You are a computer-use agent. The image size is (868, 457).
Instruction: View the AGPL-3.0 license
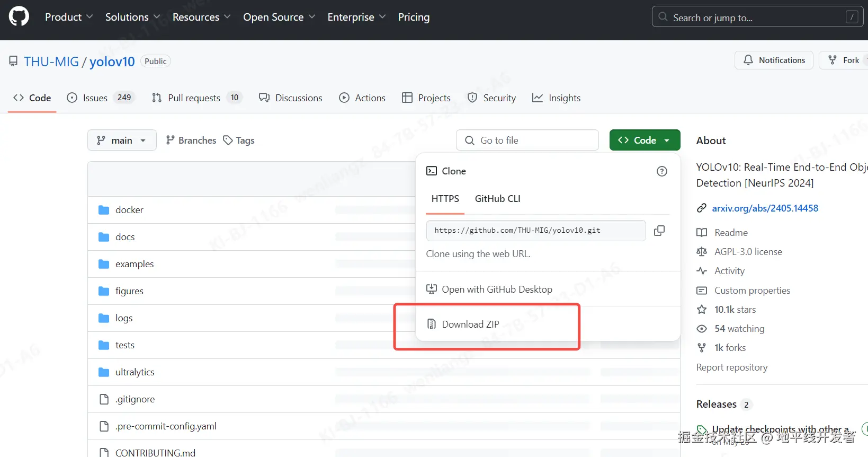click(748, 251)
